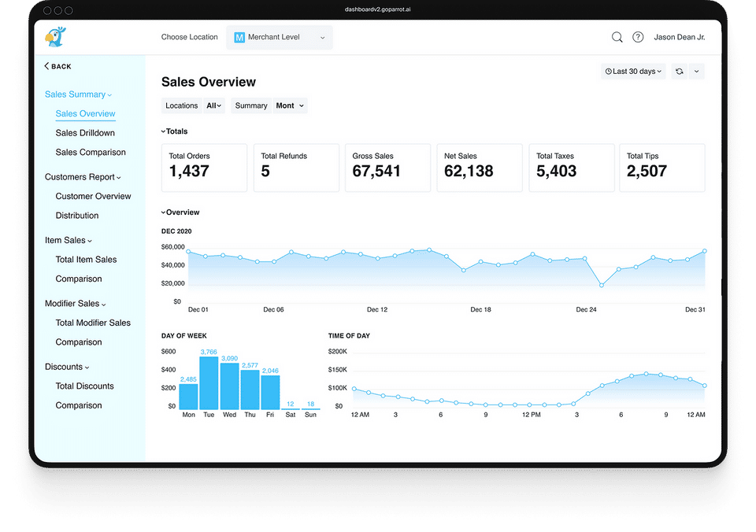Click the DEC 2020 chart label
The height and width of the screenshot is (532, 756).
point(176,231)
